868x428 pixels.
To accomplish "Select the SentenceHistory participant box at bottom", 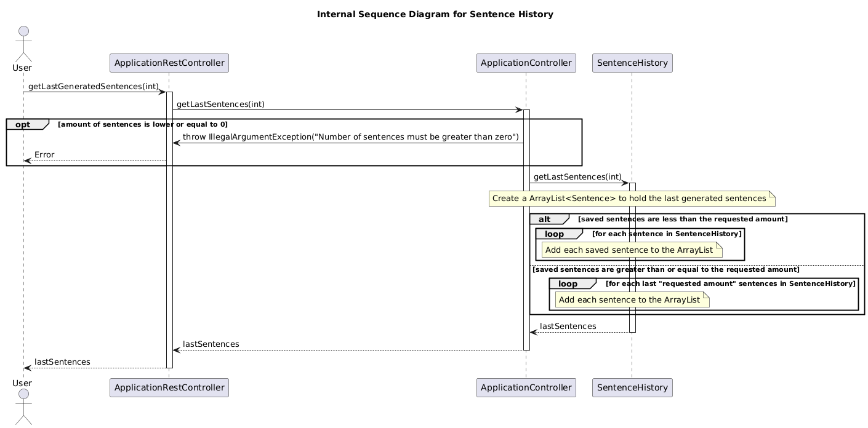I will 632,387.
